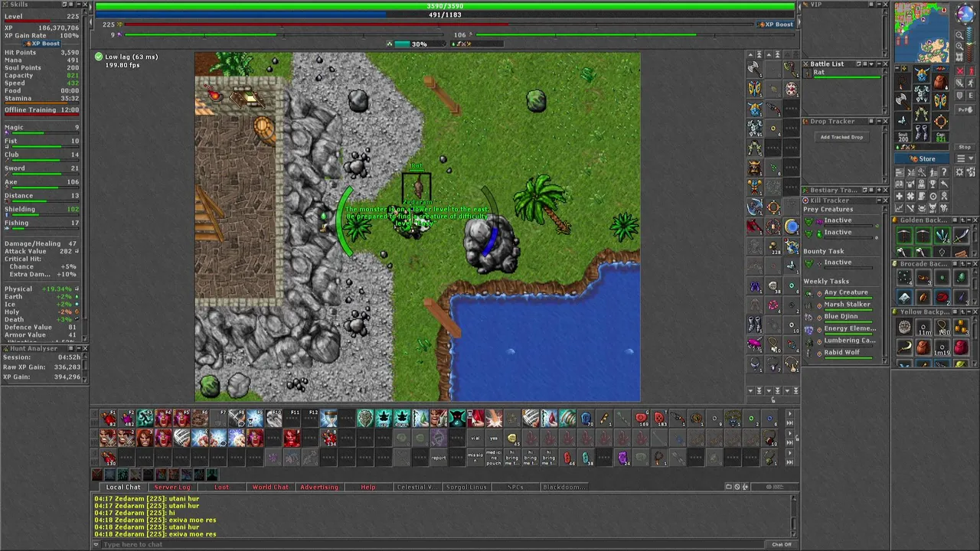980x551 pixels.
Task: Click the minimap floor level slider
Action: [x=971, y=44]
